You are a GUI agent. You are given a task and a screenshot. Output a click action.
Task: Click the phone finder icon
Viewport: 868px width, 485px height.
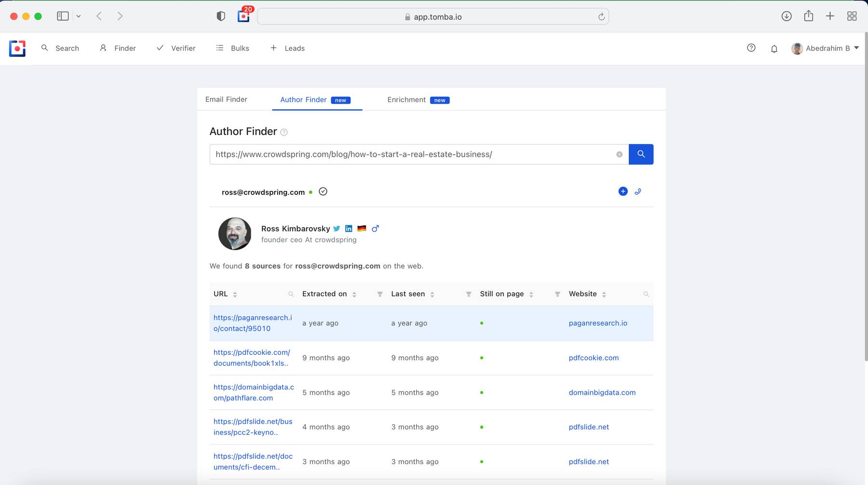638,191
